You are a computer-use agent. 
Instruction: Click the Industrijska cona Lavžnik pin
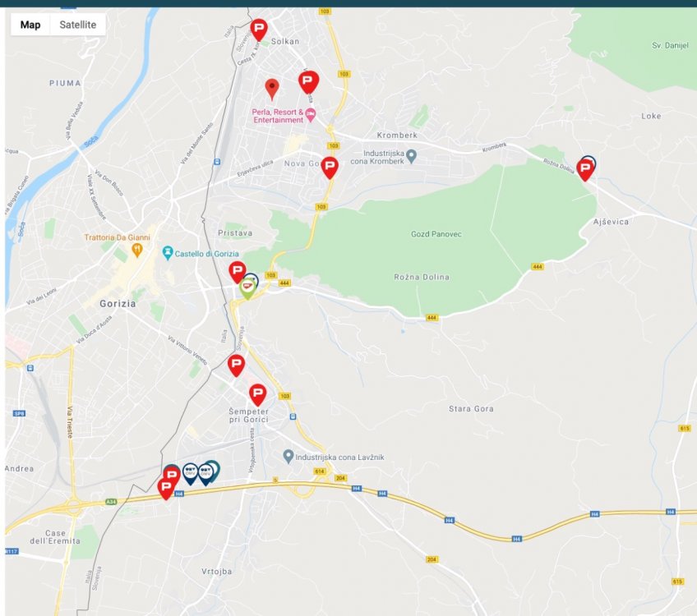click(x=288, y=456)
